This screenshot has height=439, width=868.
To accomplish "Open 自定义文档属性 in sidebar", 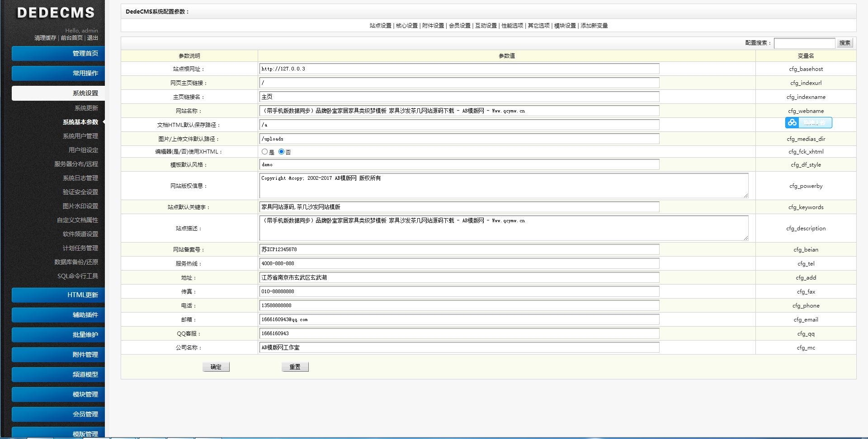I will [77, 220].
